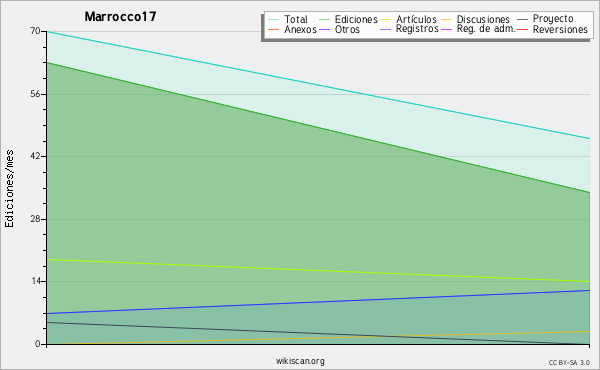This screenshot has width=600, height=370.
Task: Click the 70 y-axis tick label
Action: [x=35, y=31]
